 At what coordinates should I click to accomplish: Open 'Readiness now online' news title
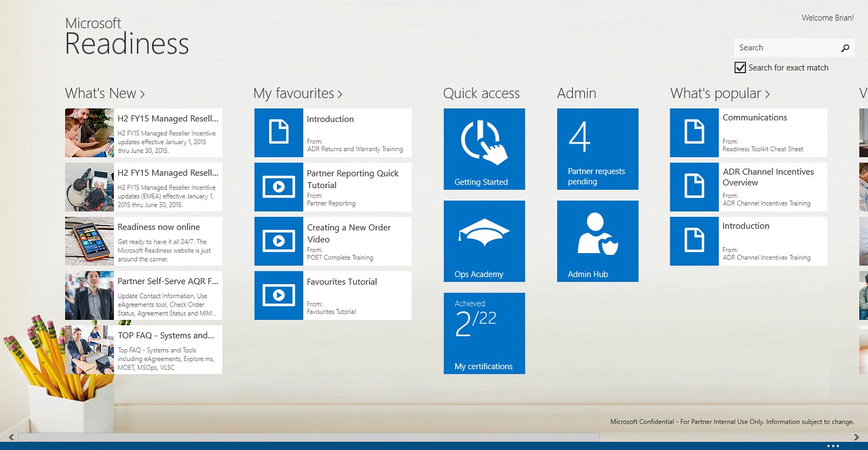tap(158, 227)
